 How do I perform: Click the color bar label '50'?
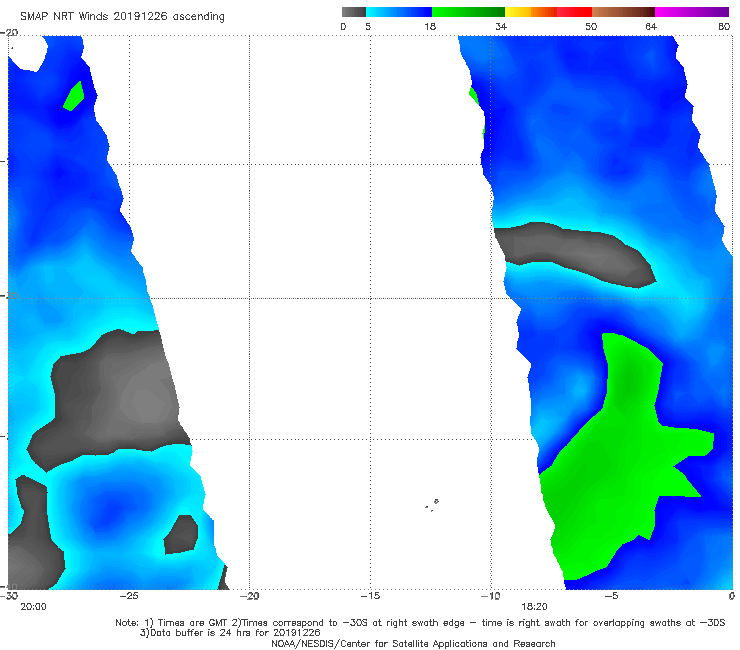coord(591,26)
